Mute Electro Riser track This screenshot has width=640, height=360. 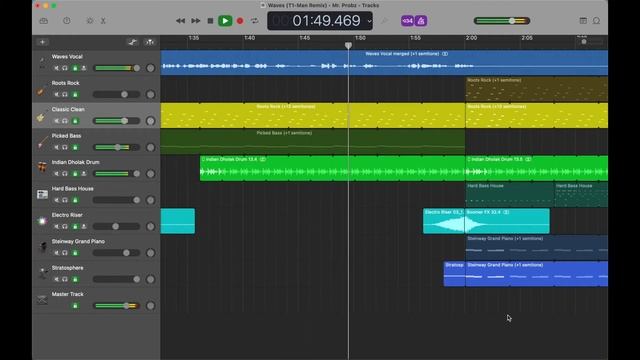(57, 227)
